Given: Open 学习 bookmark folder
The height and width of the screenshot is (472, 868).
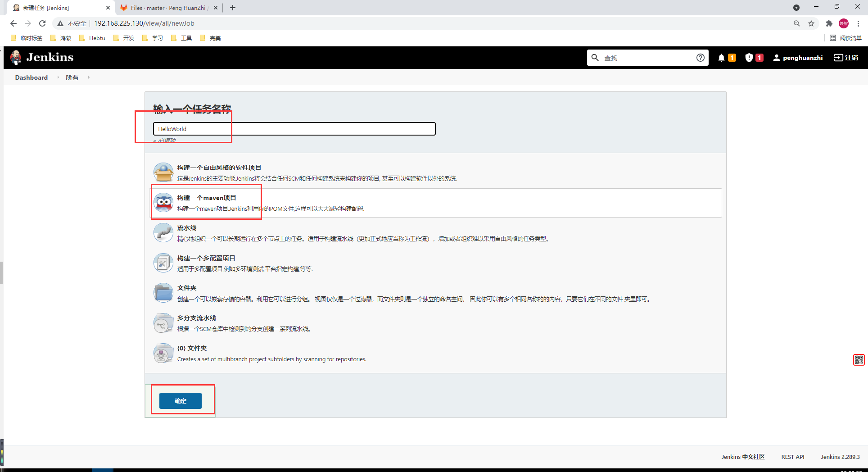Looking at the screenshot, I should click(x=153, y=38).
